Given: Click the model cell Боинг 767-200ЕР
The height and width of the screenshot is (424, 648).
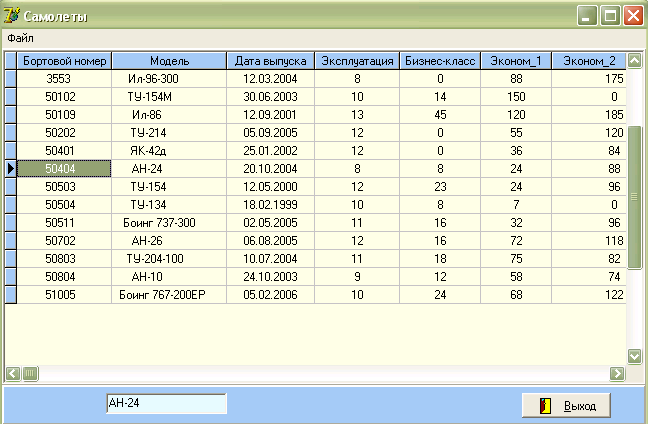Looking at the screenshot, I should (169, 295).
